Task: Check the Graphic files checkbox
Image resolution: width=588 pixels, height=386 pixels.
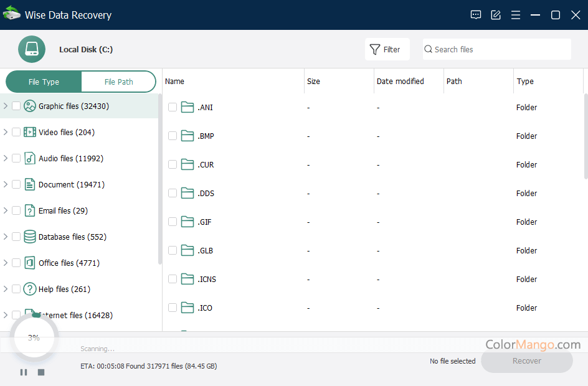Action: point(16,106)
